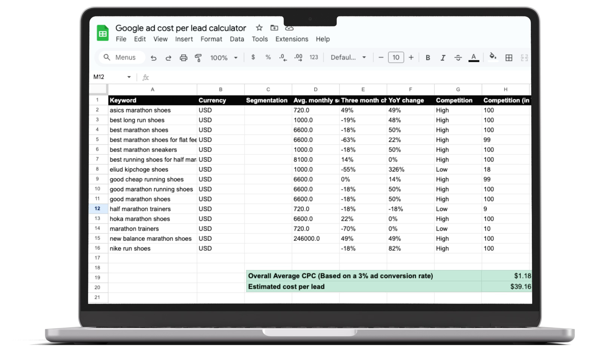Format as currency with dollar icon
Viewport: 615px width, 364px height.
tap(253, 57)
